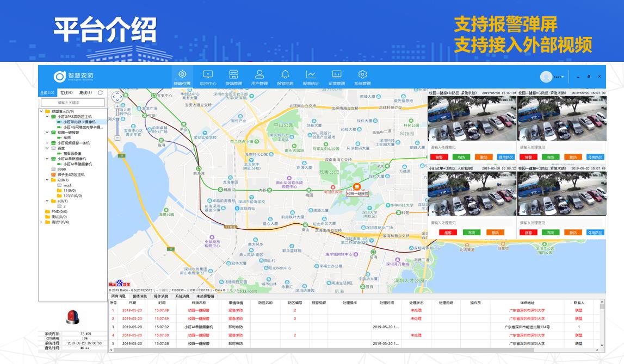Image resolution: width=624 pixels, height=364 pixels.
Task: Open 报警消息 bell alarm messages
Action: coord(285,77)
